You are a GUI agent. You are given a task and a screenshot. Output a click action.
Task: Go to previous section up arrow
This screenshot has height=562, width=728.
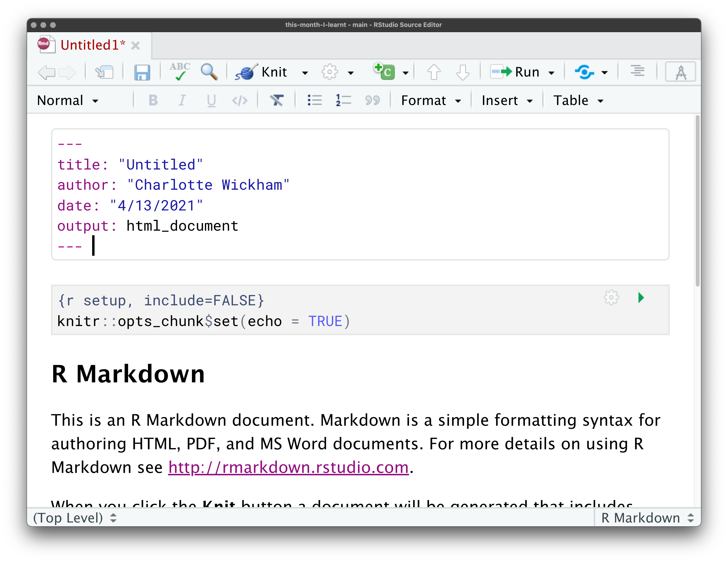(x=434, y=72)
